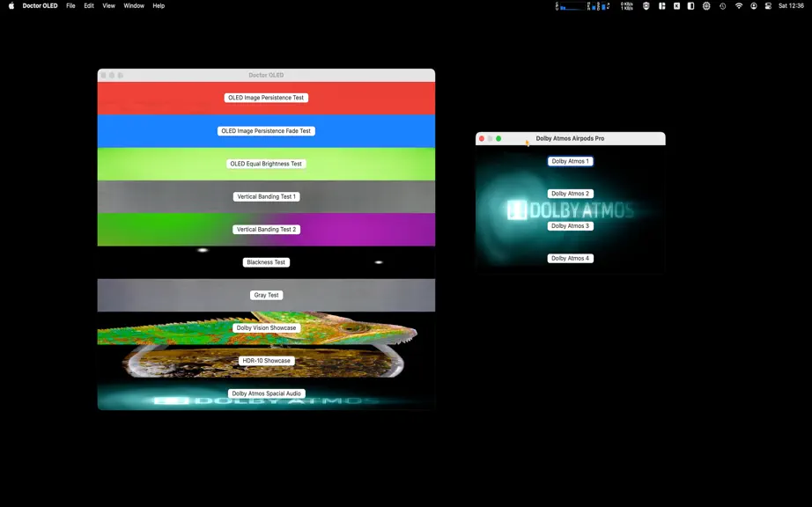
Task: Maximize the Dolby Atmos Airpods Pro window
Action: tap(498, 139)
